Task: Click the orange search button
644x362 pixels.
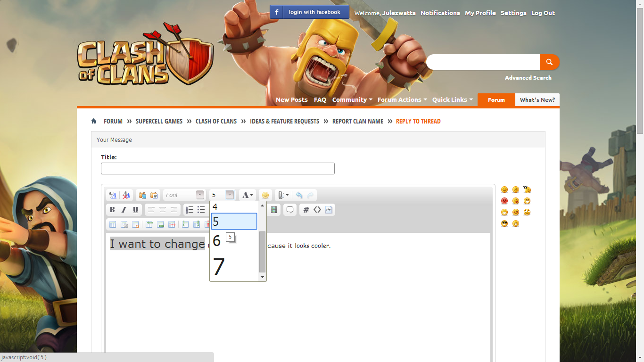Action: [x=549, y=62]
